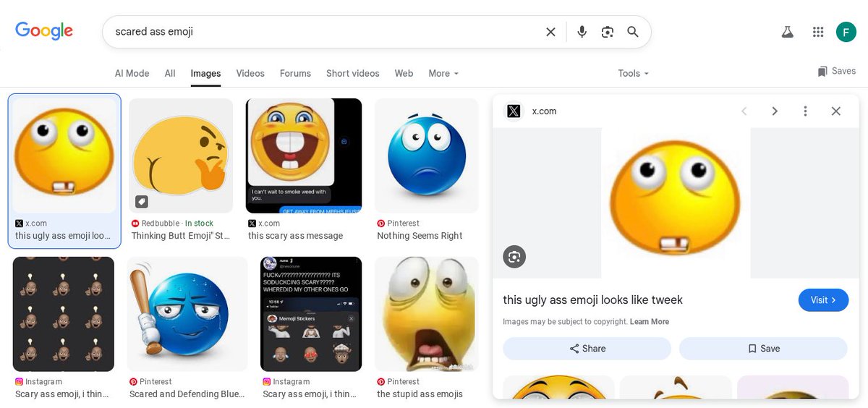
Task: Open more options menu in preview panel
Action: click(x=805, y=111)
